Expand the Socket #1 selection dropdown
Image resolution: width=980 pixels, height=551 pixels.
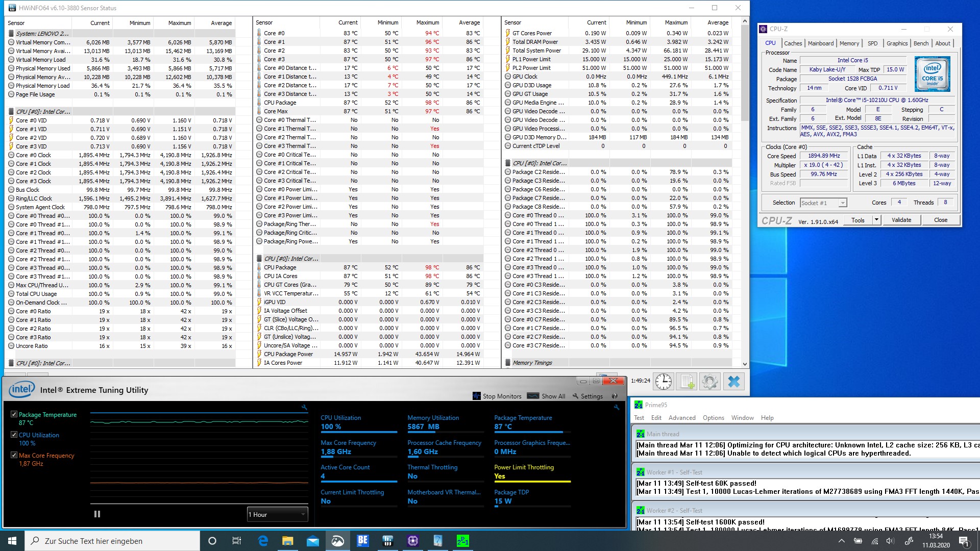(843, 203)
